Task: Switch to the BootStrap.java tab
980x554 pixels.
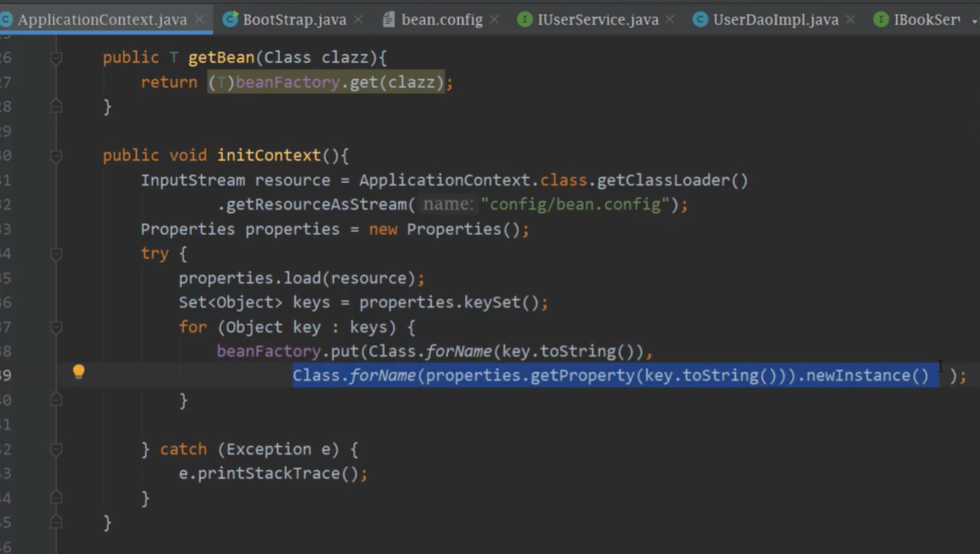Action: pyautogui.click(x=294, y=20)
